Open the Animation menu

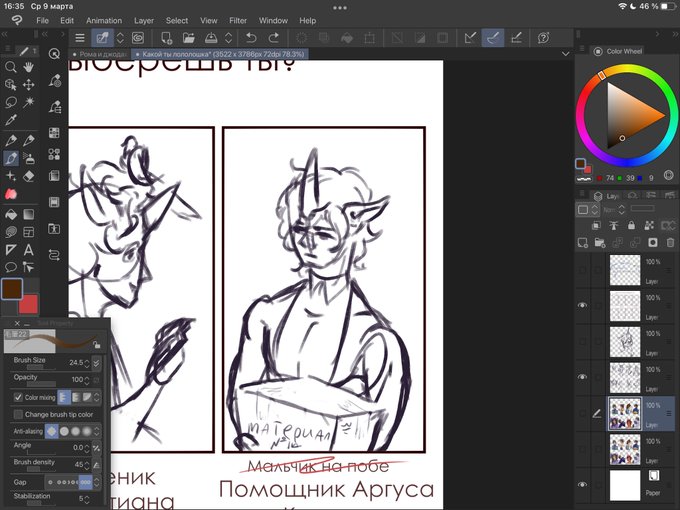click(104, 20)
